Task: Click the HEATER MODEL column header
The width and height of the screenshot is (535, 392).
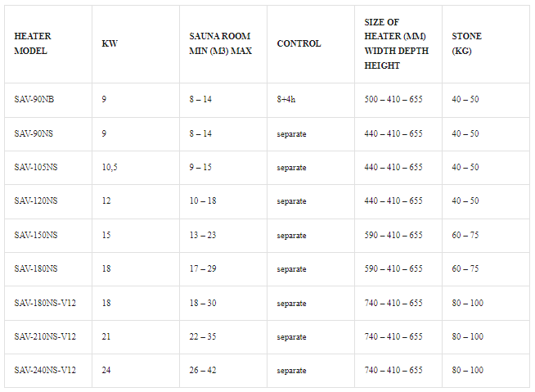Action: tap(33, 43)
